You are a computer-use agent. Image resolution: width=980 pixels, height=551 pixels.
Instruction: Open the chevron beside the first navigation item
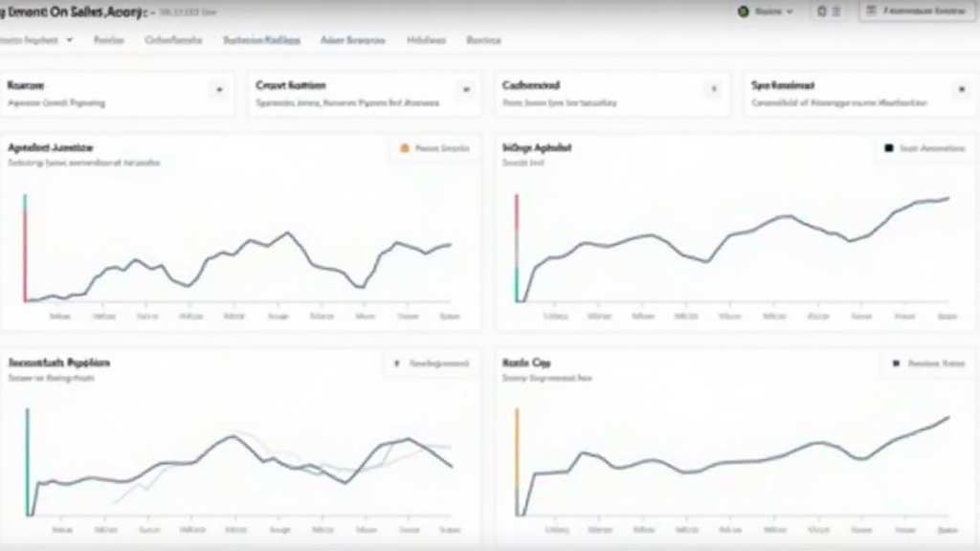[69, 40]
